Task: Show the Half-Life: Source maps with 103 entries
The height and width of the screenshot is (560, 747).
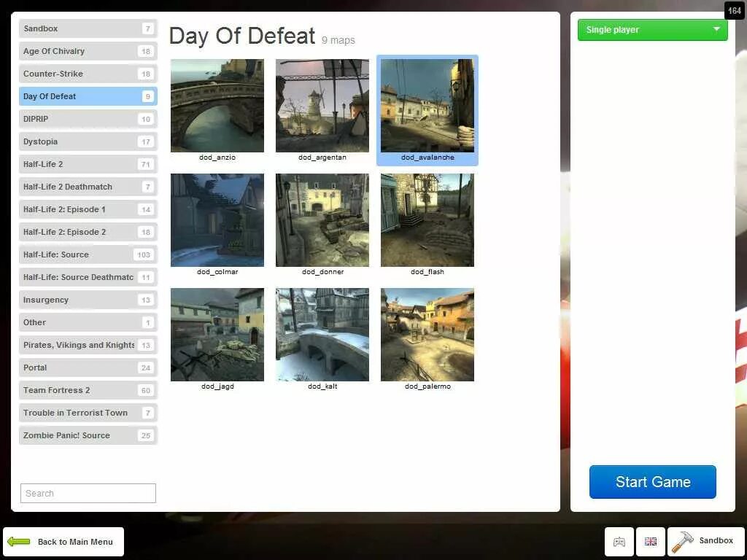Action: [x=88, y=254]
